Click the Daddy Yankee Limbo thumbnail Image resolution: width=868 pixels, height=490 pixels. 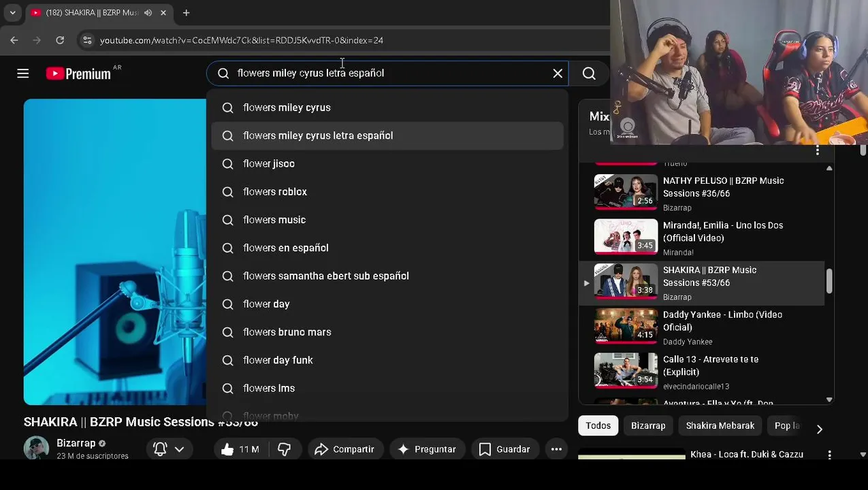click(x=626, y=326)
